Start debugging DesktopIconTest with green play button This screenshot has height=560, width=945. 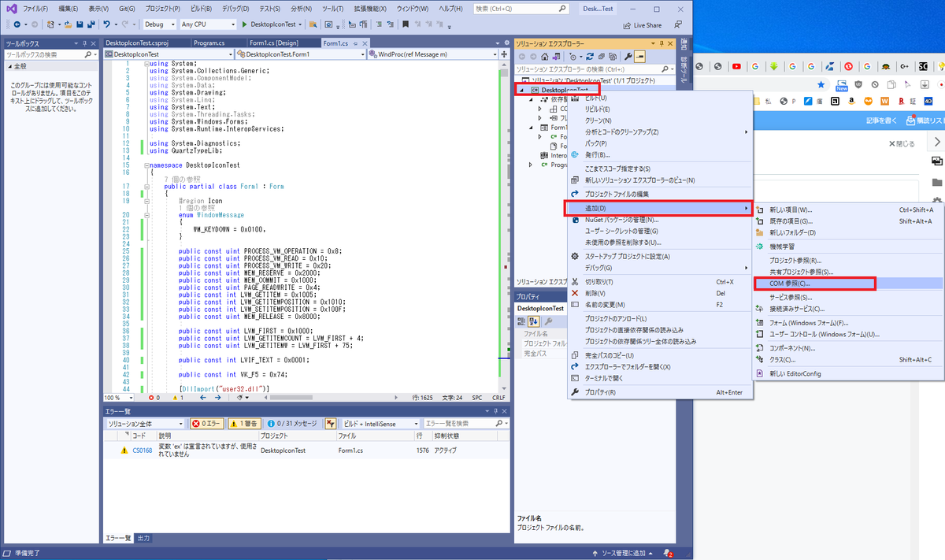tap(244, 24)
